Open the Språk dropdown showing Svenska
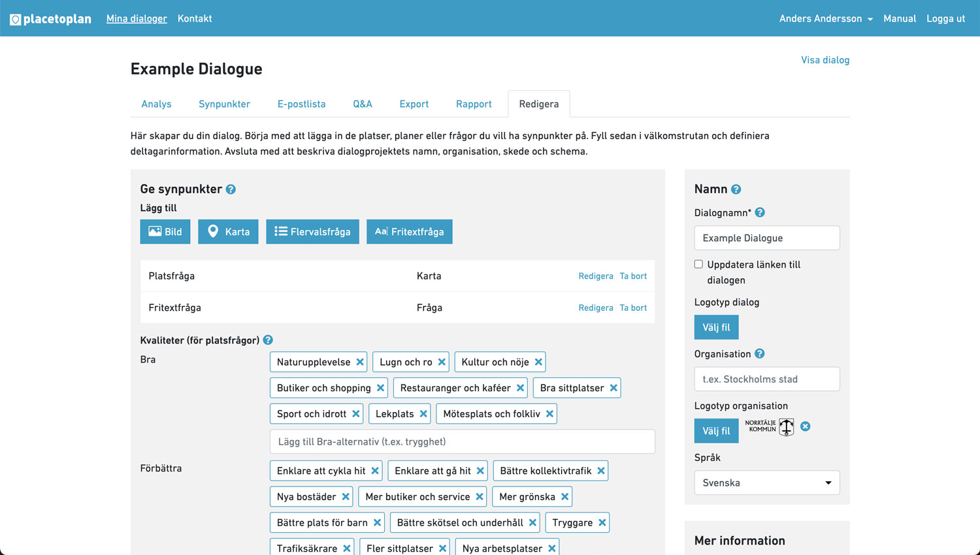Screen dimensions: 980x555 [x=766, y=483]
